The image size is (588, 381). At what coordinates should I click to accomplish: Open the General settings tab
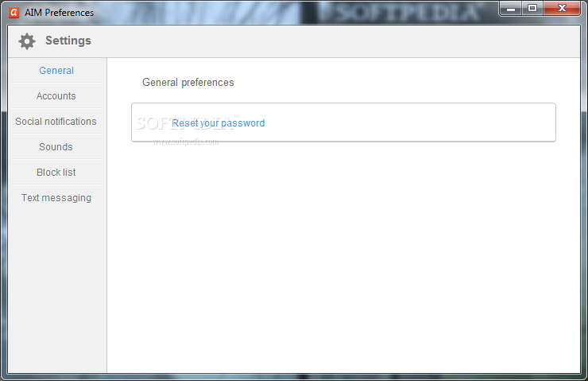point(56,71)
